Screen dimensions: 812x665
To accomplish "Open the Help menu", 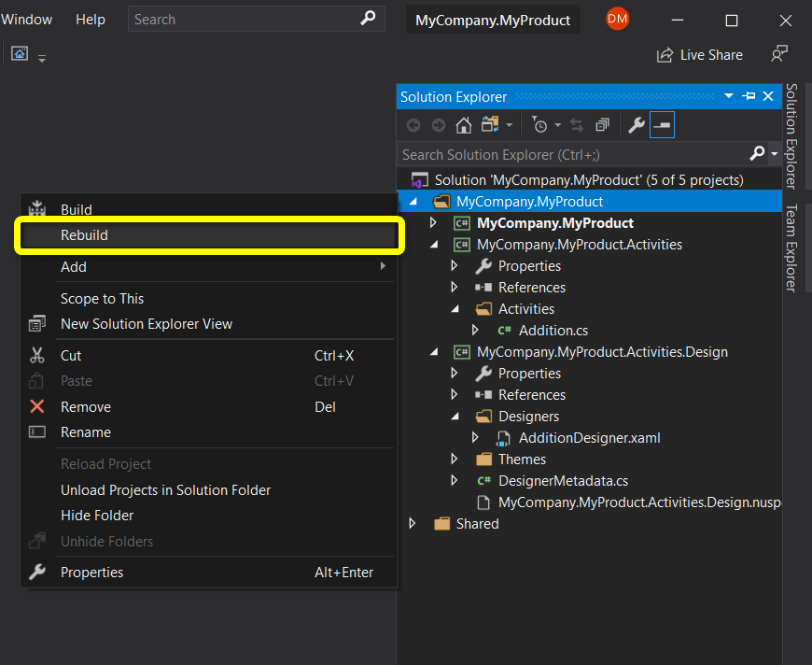I will (x=91, y=20).
